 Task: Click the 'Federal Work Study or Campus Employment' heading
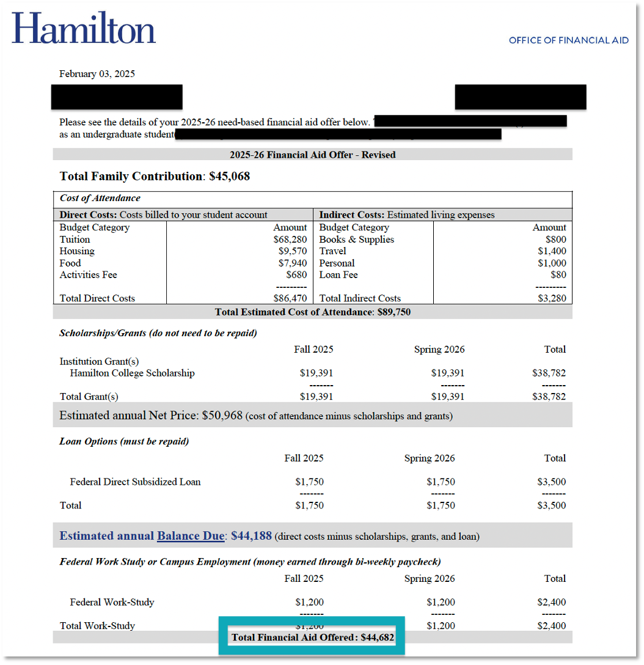pyautogui.click(x=250, y=562)
